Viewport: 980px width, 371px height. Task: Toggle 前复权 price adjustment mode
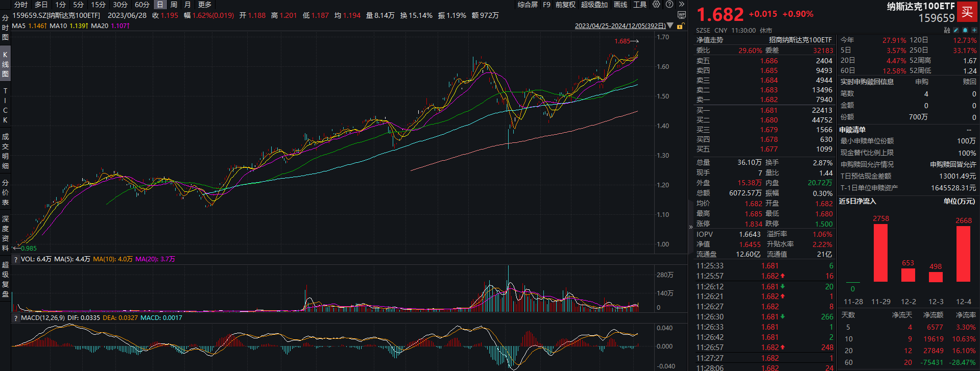pyautogui.click(x=565, y=5)
